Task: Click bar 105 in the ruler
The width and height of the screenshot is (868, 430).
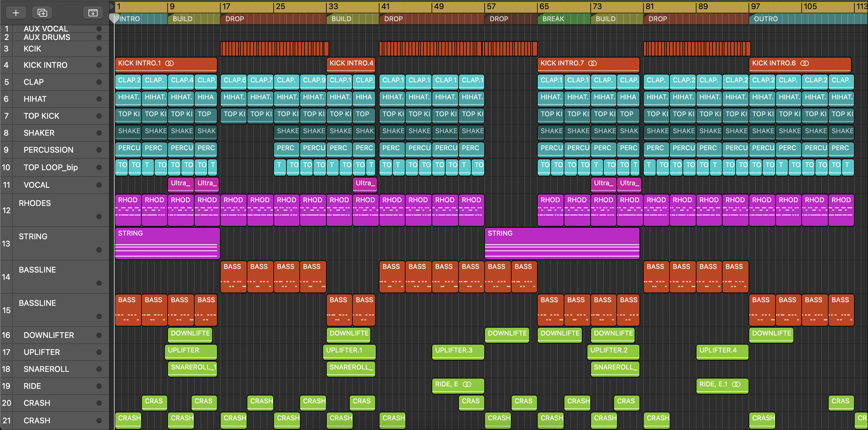Action: (810, 6)
